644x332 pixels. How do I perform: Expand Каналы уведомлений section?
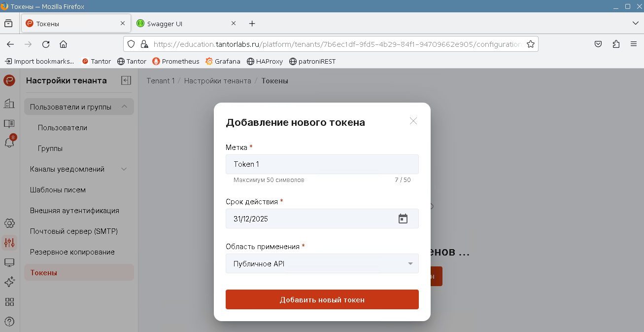[124, 169]
